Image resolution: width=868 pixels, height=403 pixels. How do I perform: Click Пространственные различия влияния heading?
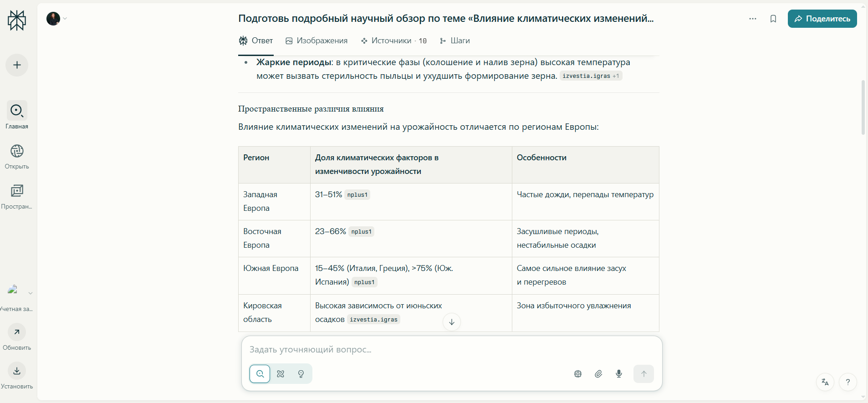(x=311, y=109)
